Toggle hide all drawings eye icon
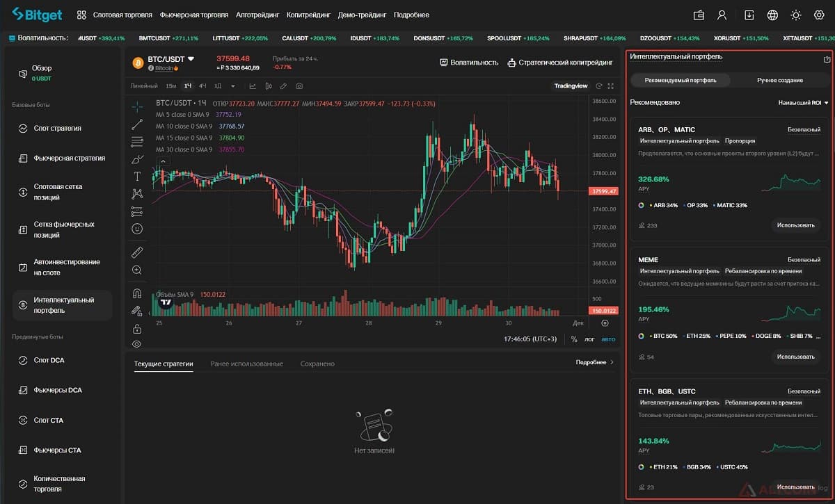The image size is (835, 504). [137, 344]
